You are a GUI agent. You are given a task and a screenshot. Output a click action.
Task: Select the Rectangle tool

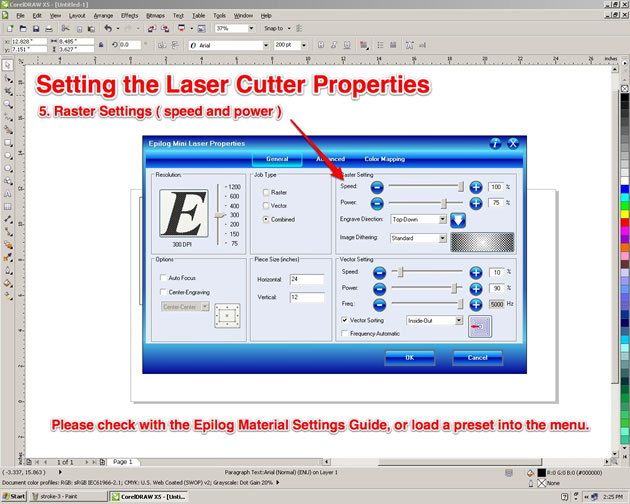click(x=8, y=142)
